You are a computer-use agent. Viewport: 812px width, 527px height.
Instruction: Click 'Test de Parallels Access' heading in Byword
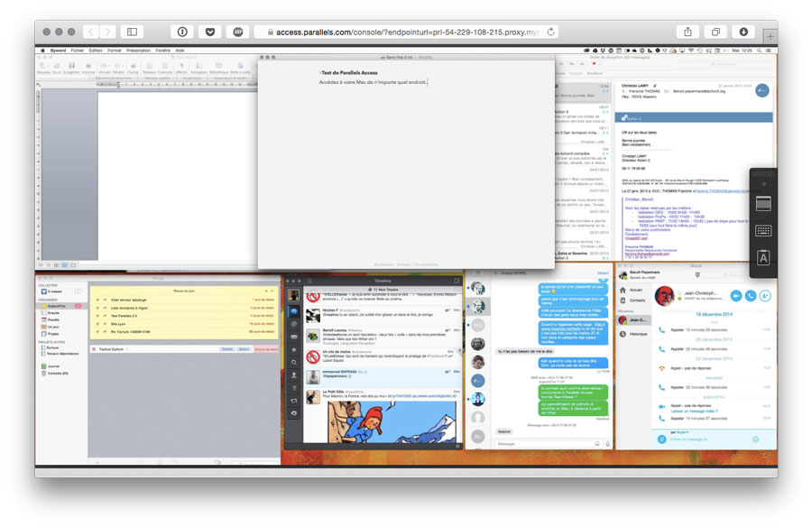[349, 73]
